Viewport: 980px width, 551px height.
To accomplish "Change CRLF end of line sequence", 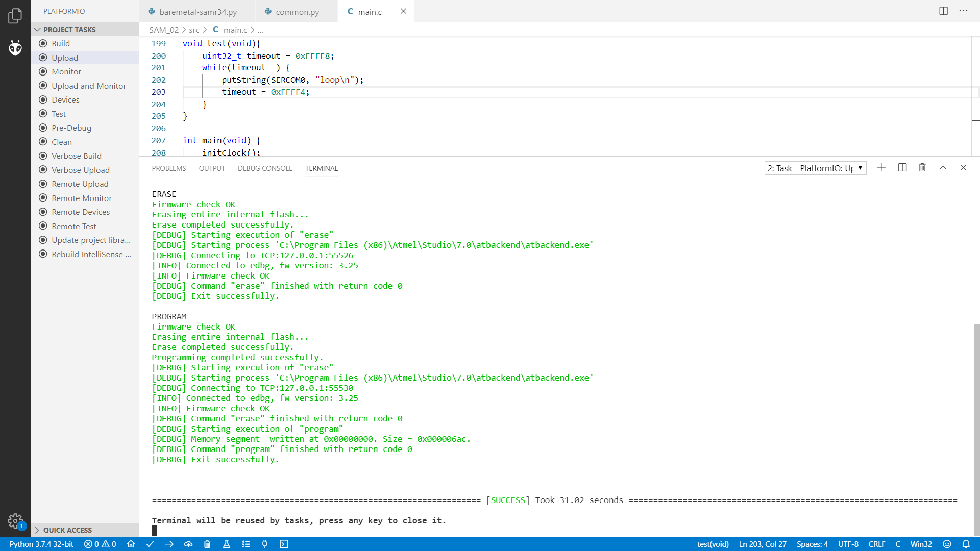I will click(877, 544).
